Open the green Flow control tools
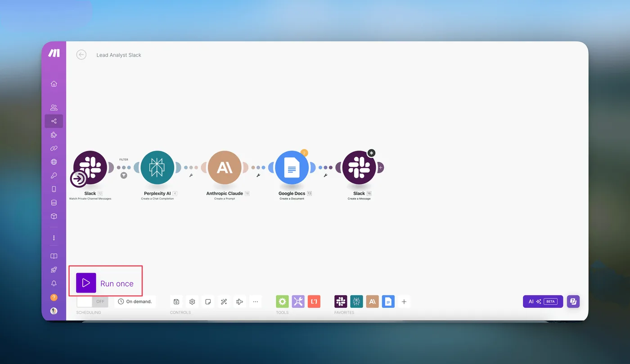Viewport: 630px width, 364px height. pyautogui.click(x=282, y=302)
